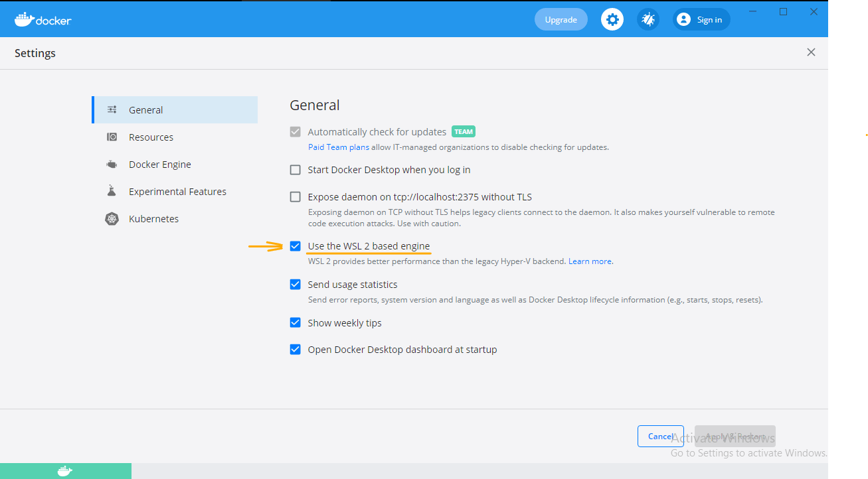Click 'WSL 2 provides better performance' description text
The width and height of the screenshot is (868, 479).
[437, 261]
